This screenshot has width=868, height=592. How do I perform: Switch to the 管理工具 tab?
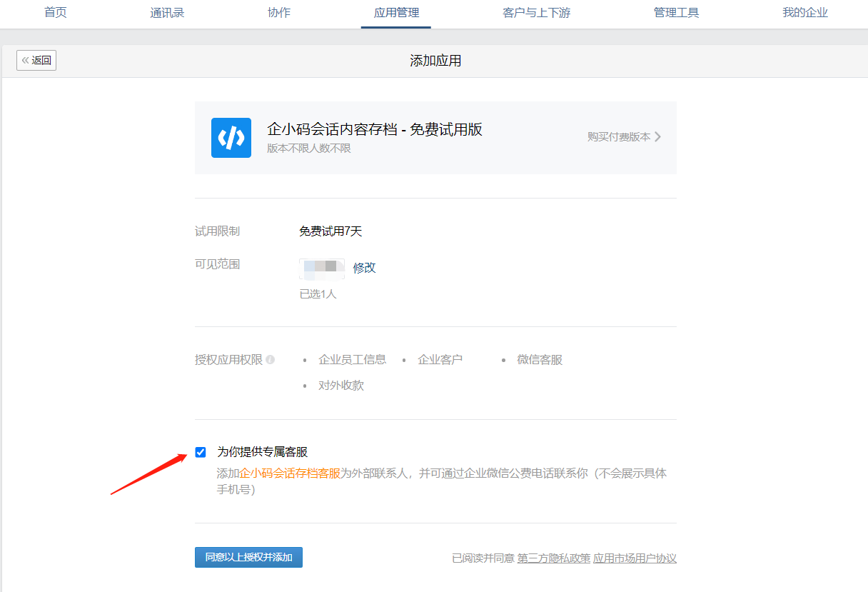point(677,13)
